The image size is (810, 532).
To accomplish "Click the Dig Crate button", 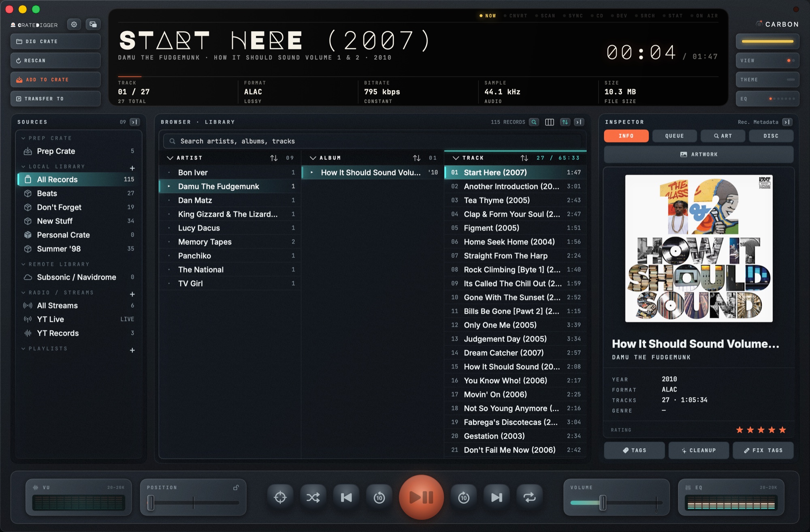I will pos(55,41).
